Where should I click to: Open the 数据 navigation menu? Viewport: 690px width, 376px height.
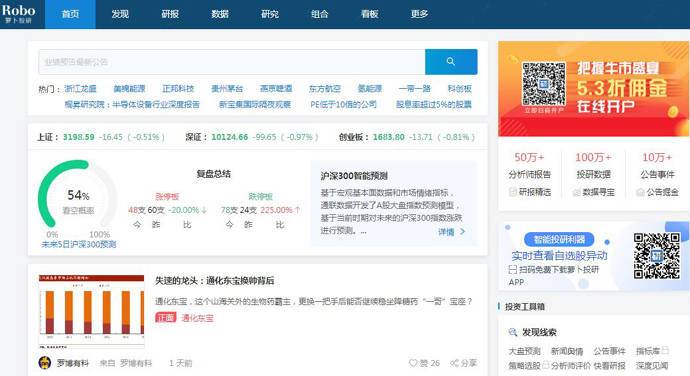tap(220, 14)
